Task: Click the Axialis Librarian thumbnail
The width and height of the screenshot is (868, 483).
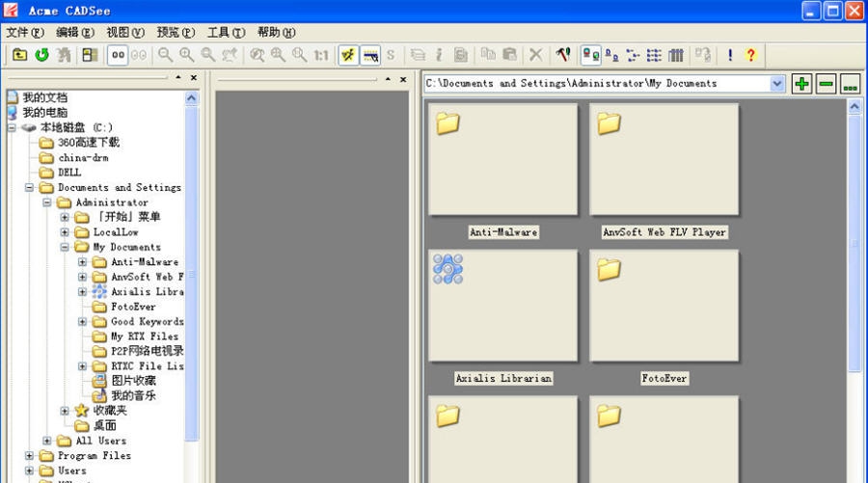Action: [503, 306]
